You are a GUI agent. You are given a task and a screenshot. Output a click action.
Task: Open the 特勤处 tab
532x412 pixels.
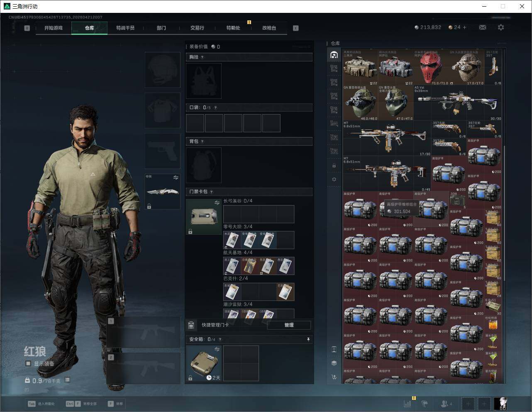(233, 28)
